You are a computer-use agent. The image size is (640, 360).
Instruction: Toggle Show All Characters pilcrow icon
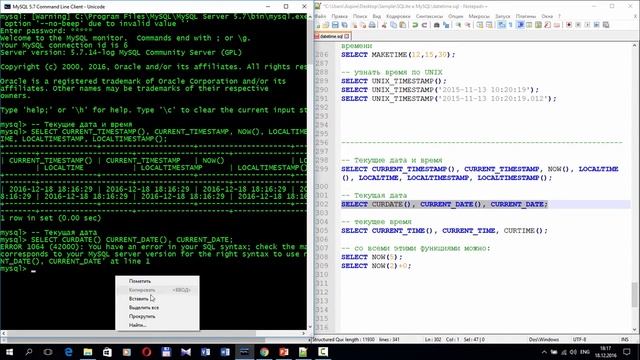(510, 25)
